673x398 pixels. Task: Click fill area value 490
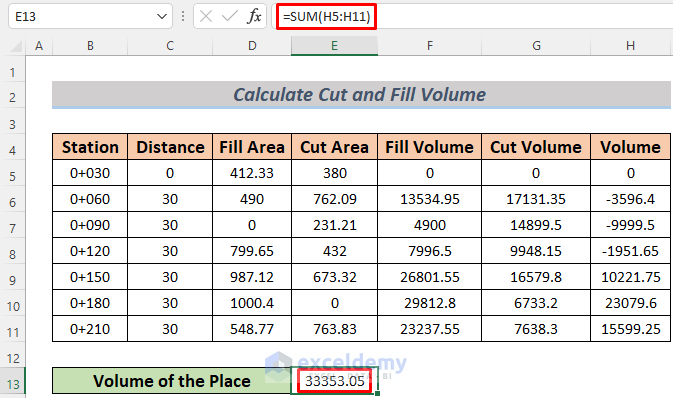click(x=252, y=199)
